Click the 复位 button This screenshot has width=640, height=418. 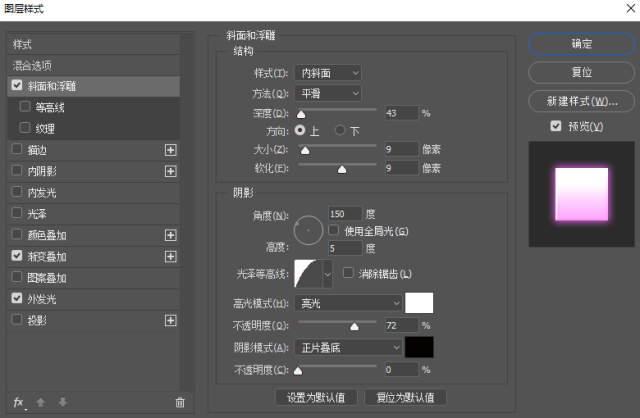pyautogui.click(x=581, y=72)
